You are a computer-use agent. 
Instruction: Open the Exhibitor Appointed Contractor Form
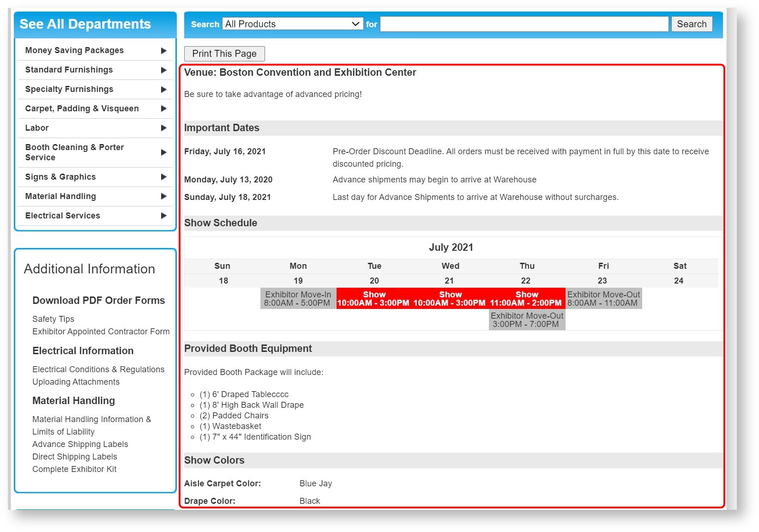pos(101,331)
